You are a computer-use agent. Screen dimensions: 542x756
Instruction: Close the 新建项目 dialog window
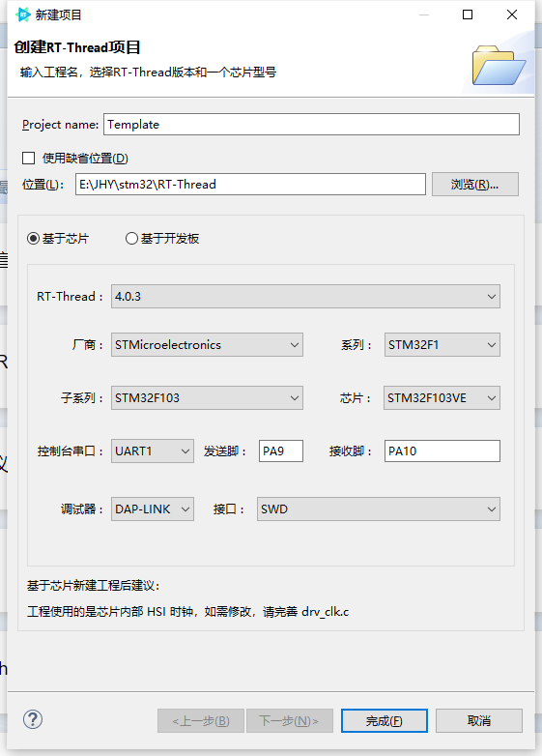512,15
